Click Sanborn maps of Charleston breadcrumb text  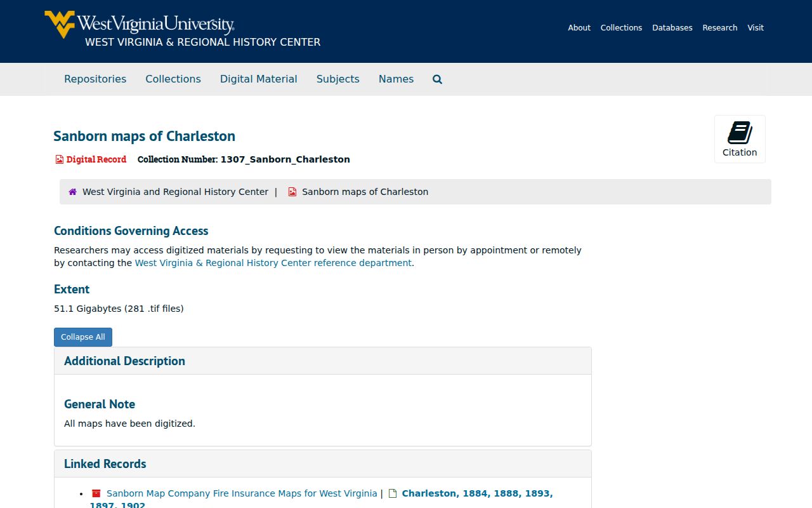click(365, 192)
